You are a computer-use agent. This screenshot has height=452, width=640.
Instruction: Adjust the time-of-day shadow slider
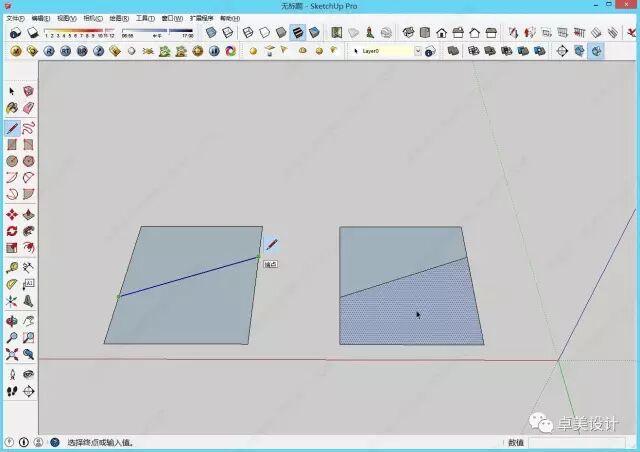point(158,31)
